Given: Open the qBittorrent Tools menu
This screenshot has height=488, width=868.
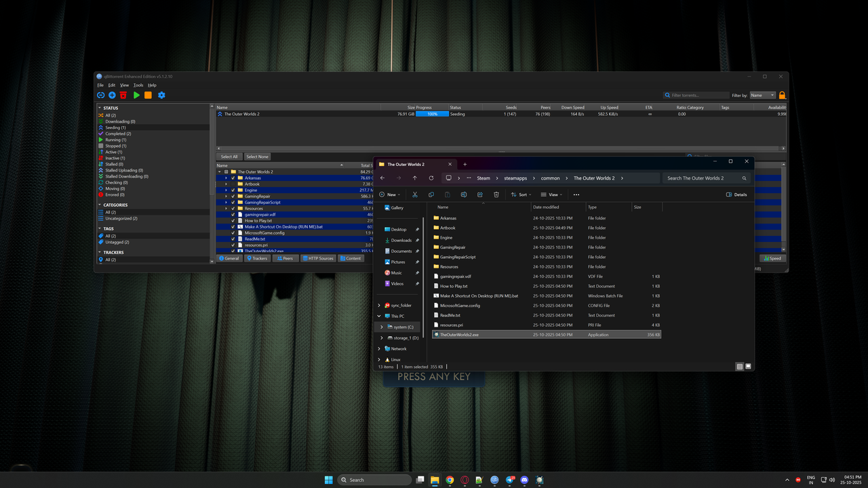Looking at the screenshot, I should point(138,85).
